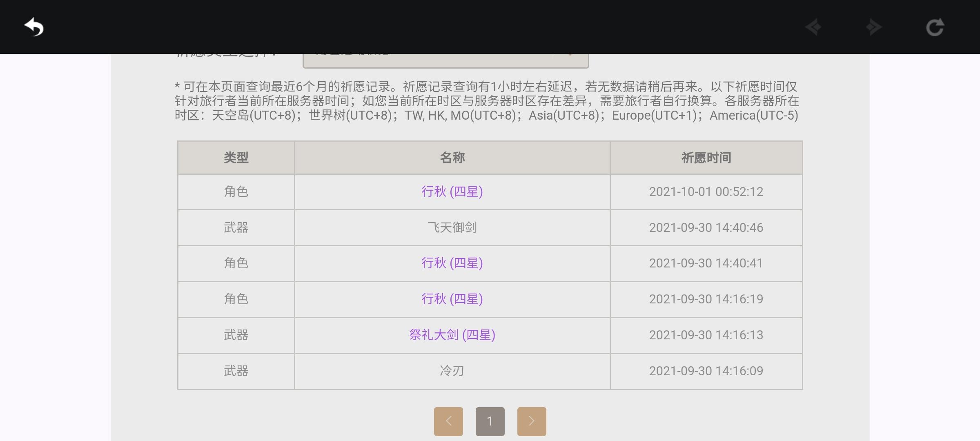Click 行秋 (四星) in the 14:40:41 row
Image resolution: width=980 pixels, height=441 pixels.
pyautogui.click(x=452, y=263)
